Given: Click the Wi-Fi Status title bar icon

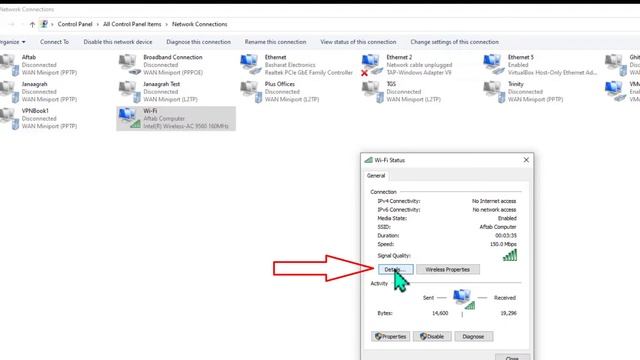Looking at the screenshot, I should coord(369,160).
